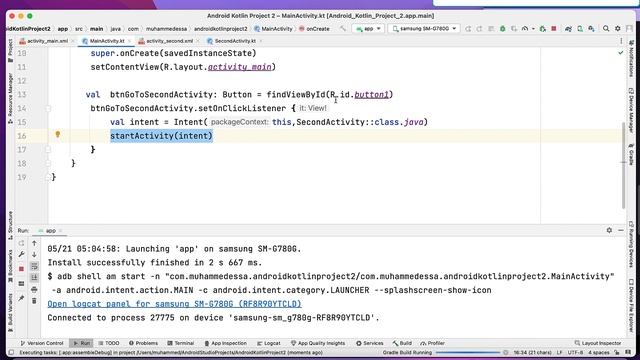The height and width of the screenshot is (360, 640).
Task: Click 4 spaces indent in status bar
Action: click(x=599, y=352)
